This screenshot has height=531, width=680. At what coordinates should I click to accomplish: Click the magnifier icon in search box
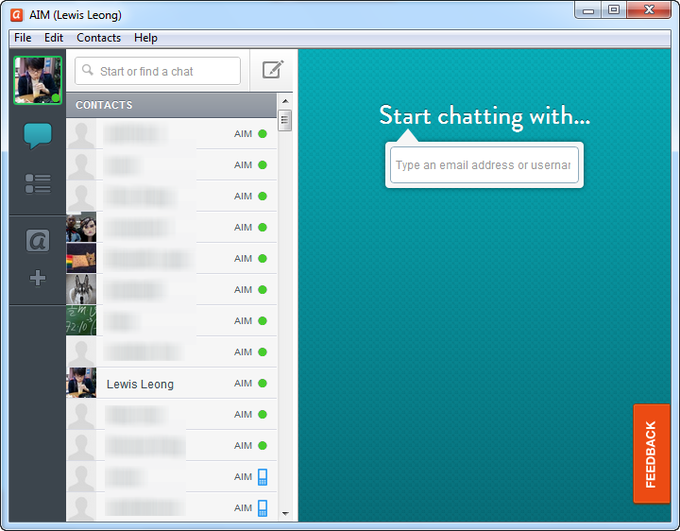tap(88, 70)
